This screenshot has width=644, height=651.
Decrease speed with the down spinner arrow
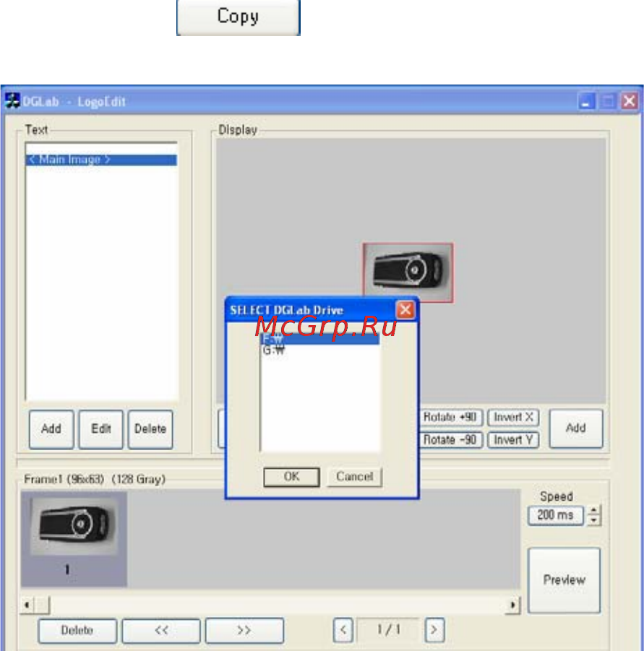(594, 520)
